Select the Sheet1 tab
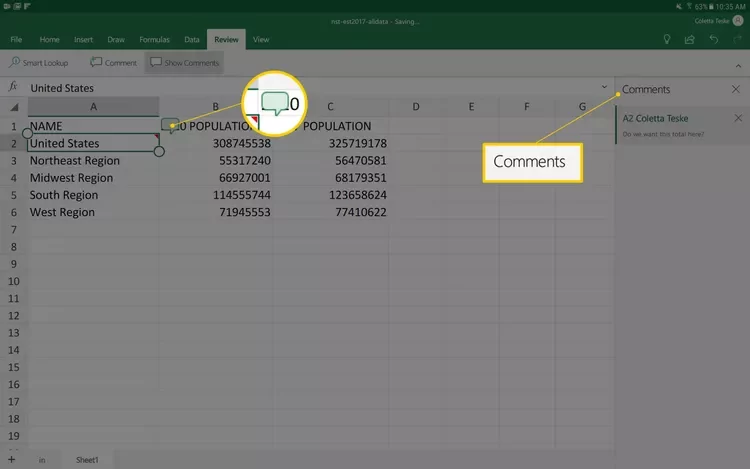 (88, 459)
